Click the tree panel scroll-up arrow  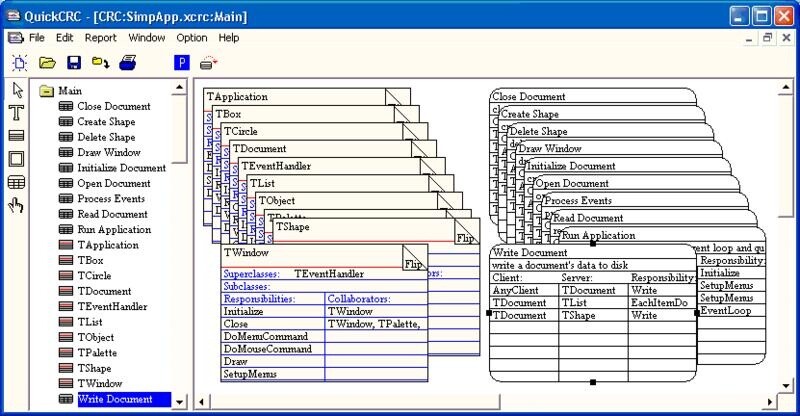point(180,87)
